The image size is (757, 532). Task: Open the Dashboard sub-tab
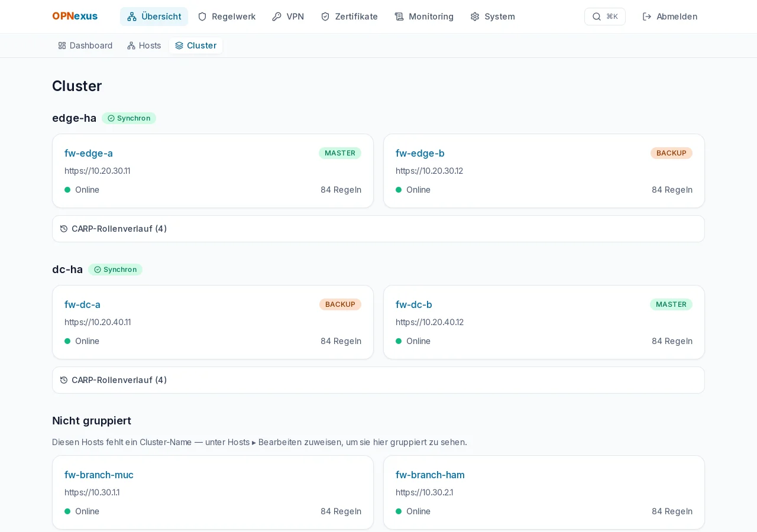pos(85,46)
